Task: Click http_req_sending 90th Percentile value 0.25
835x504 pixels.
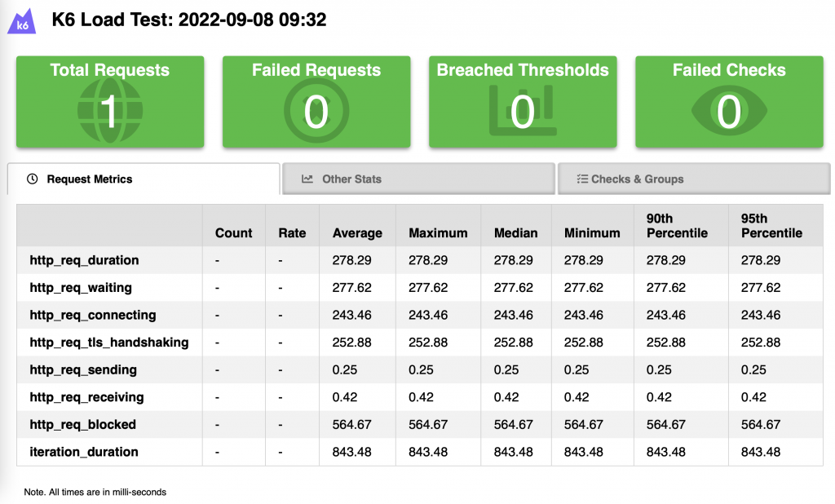Action: (659, 369)
